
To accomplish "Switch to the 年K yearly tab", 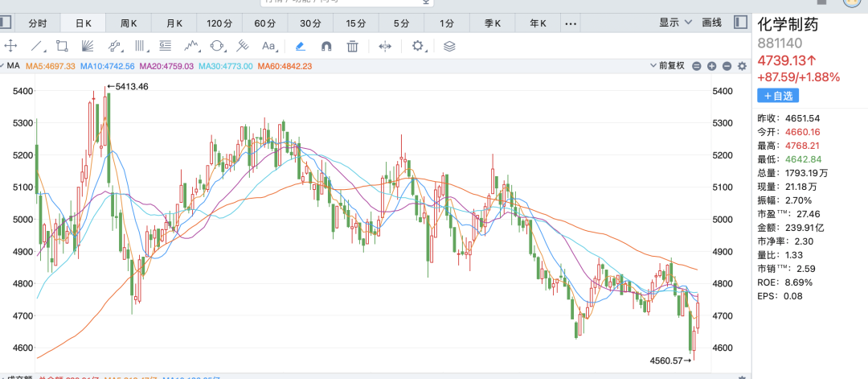I will (x=538, y=23).
